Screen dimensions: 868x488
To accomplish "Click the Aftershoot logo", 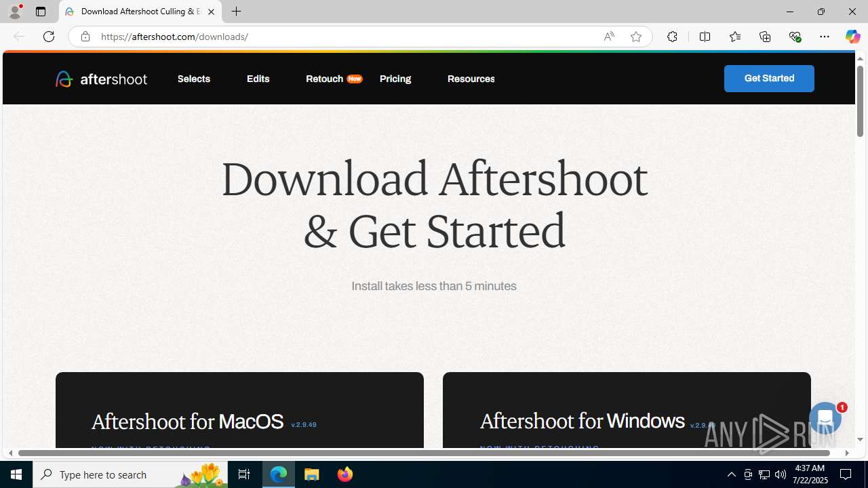I will click(x=101, y=79).
